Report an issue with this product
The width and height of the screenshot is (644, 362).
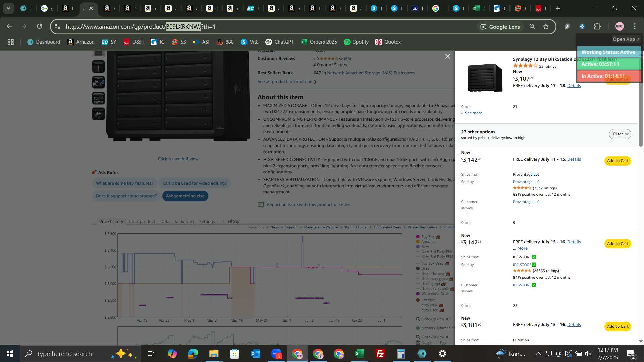[x=308, y=205]
